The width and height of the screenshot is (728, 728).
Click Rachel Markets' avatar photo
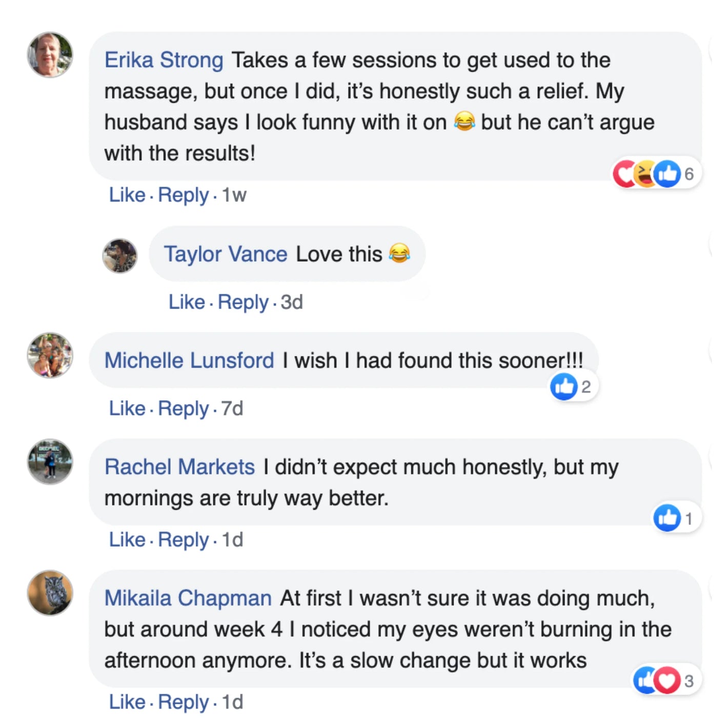point(50,461)
